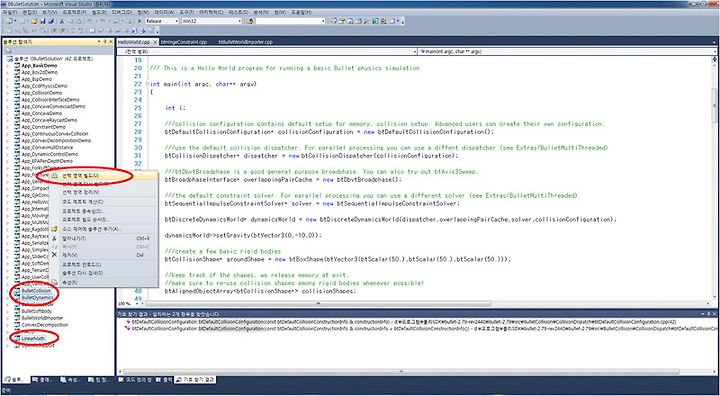Choose 제거(V) remove in context menu
Image resolution: width=720 pixels, height=396 pixels.
[70, 255]
